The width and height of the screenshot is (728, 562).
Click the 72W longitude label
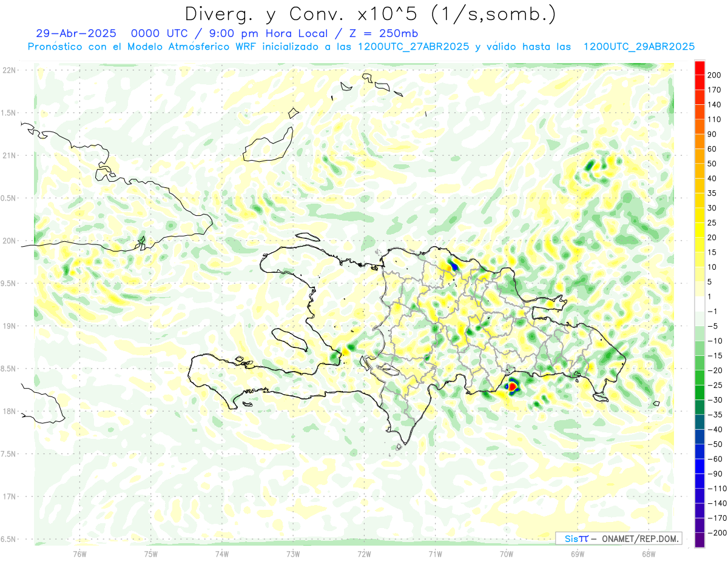pyautogui.click(x=364, y=554)
